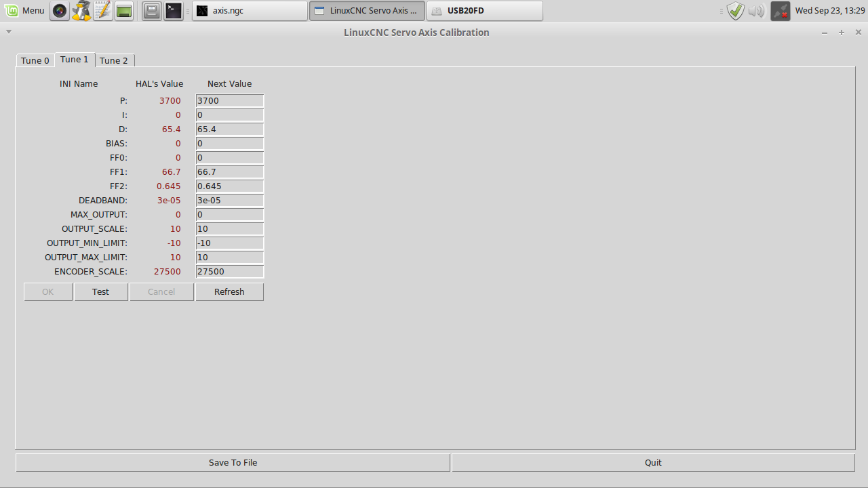This screenshot has width=868, height=488.
Task: Click the Next Value column header
Action: (x=229, y=83)
